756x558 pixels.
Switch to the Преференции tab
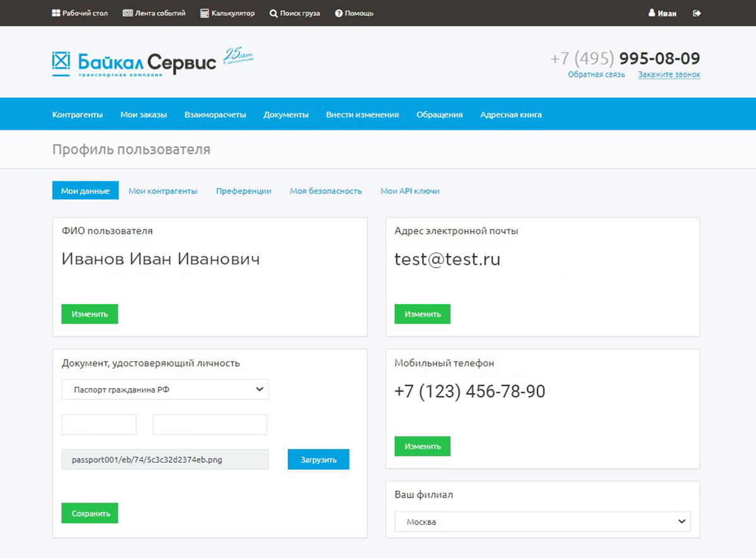243,191
